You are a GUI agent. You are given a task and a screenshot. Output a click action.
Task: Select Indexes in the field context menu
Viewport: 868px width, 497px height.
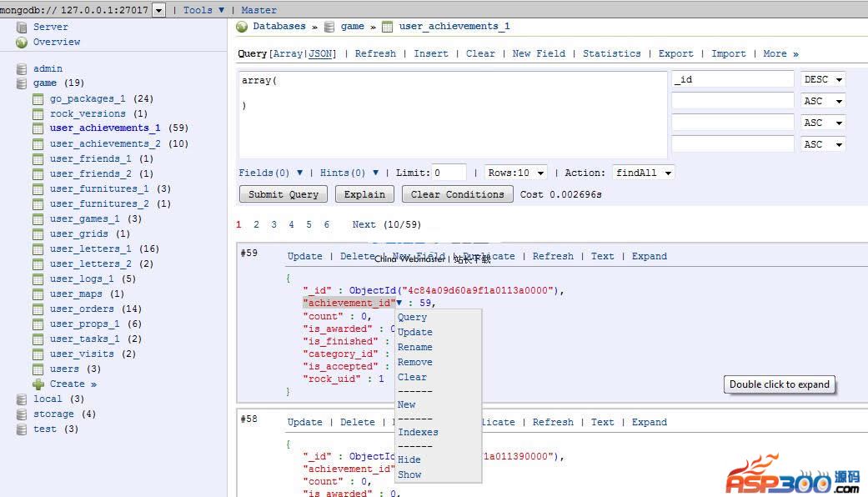pyautogui.click(x=418, y=432)
